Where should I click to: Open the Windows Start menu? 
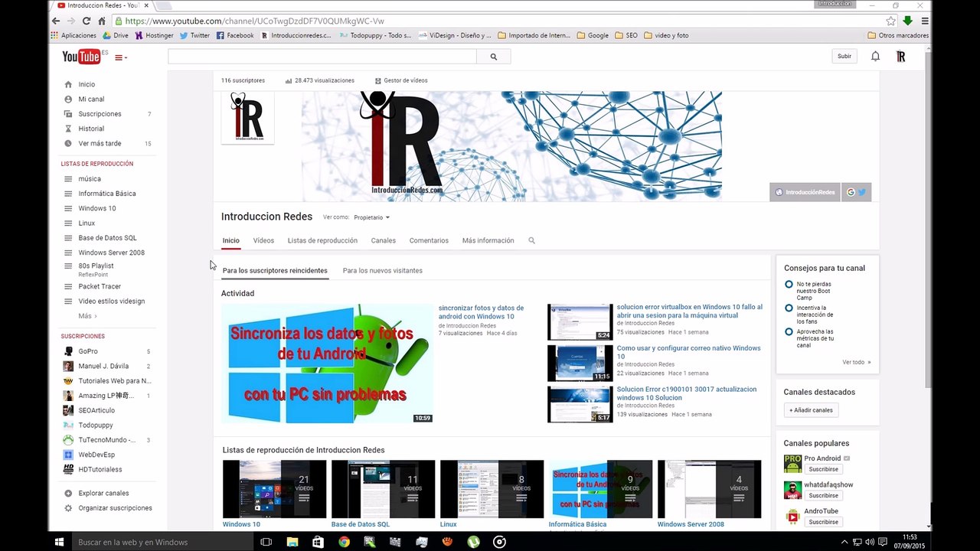coord(59,542)
